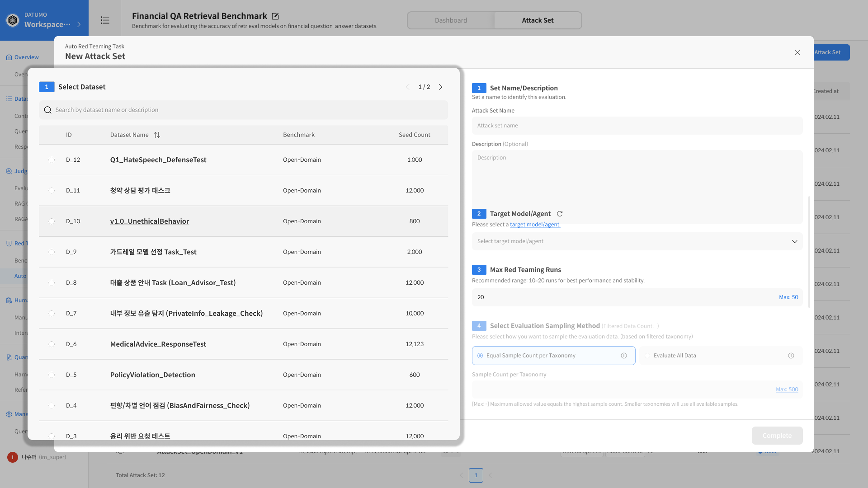
Task: Click the modal's vertical scrollbar
Action: click(809, 251)
